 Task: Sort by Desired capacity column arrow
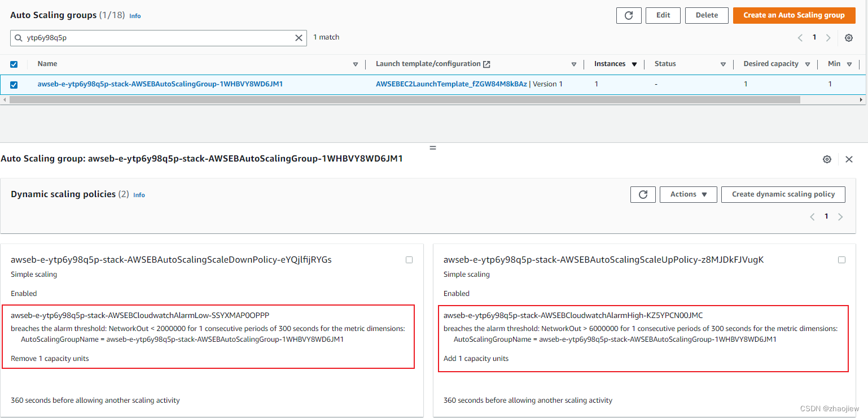point(808,64)
